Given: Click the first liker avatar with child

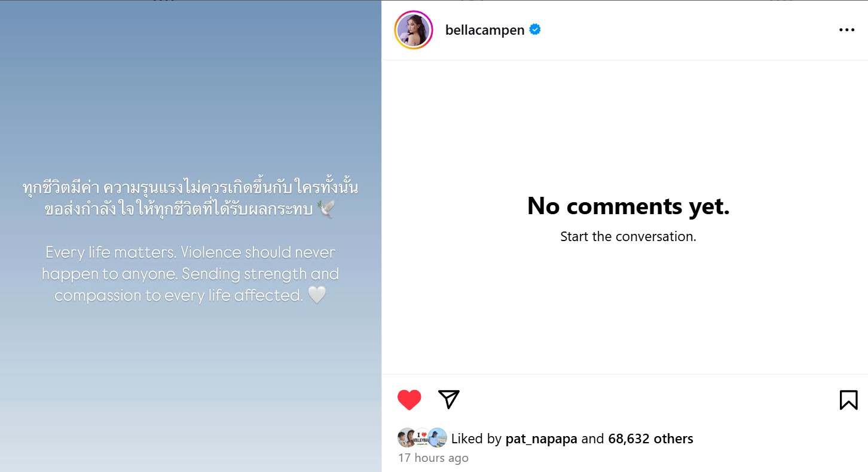Looking at the screenshot, I should (x=406, y=438).
